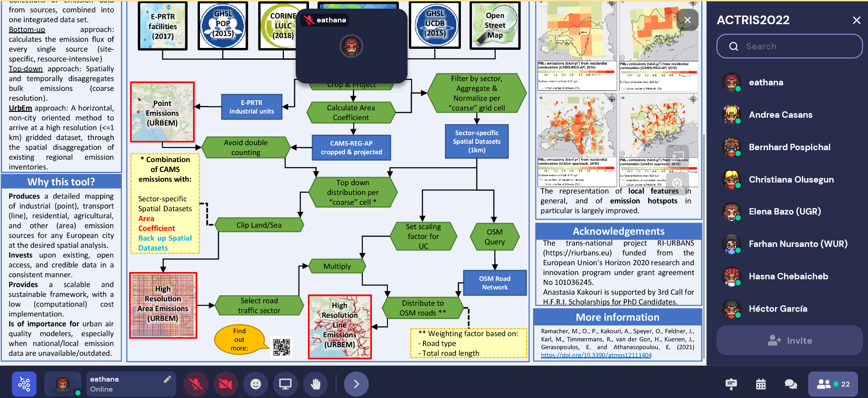Screen dimensions: 868x398
Task: Select Hasna Chebaicheb in the participants list
Action: [790, 277]
